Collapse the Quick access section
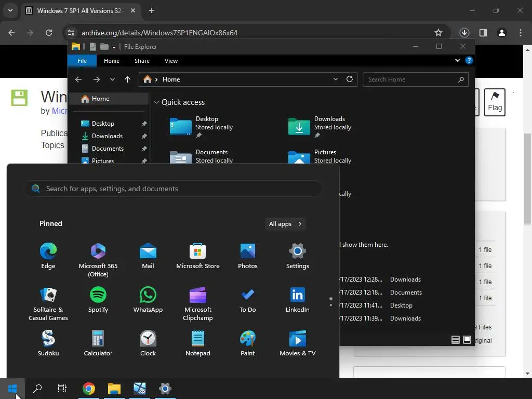Image resolution: width=532 pixels, height=399 pixels. coord(156,102)
